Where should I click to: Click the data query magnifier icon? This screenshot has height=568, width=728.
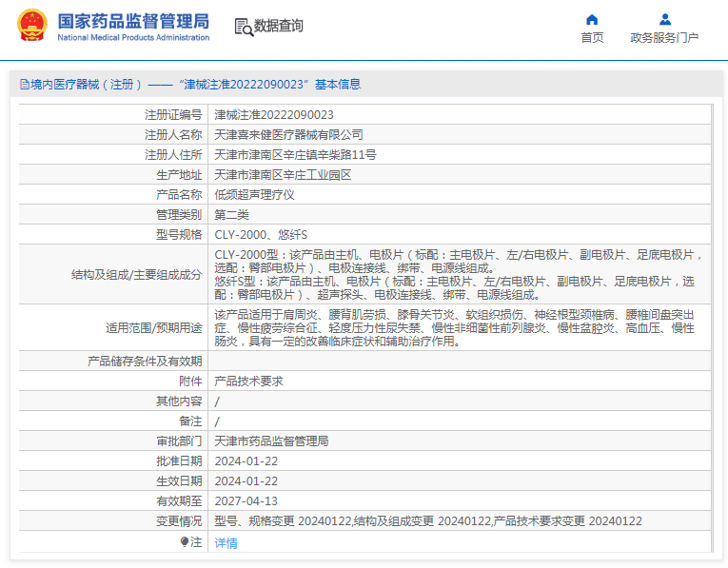pos(244,27)
